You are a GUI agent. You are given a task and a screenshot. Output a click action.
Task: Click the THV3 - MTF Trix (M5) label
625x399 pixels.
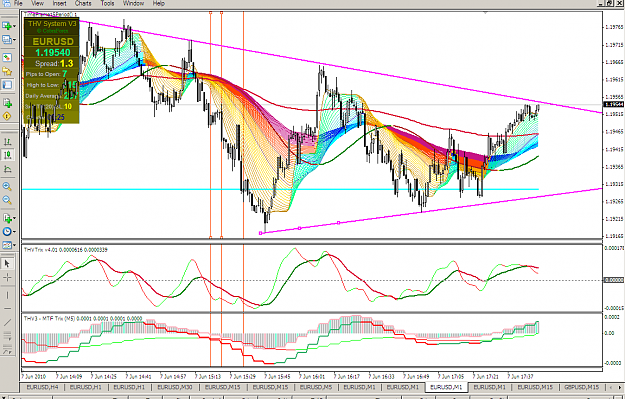83,318
